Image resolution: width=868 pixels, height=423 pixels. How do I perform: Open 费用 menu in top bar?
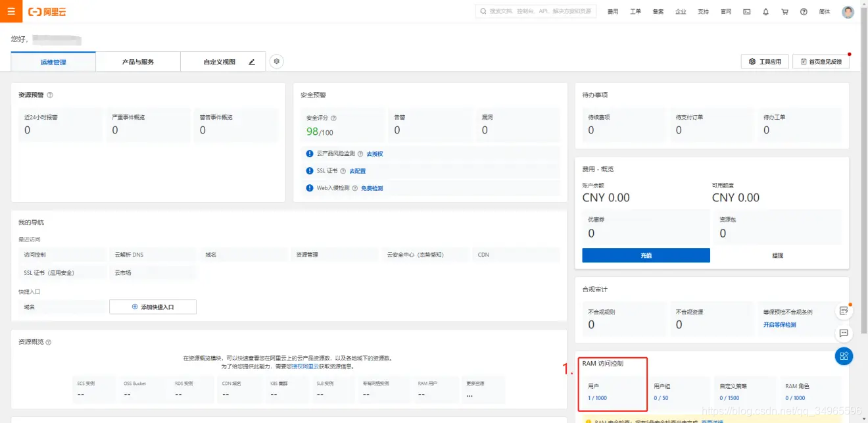tap(613, 12)
